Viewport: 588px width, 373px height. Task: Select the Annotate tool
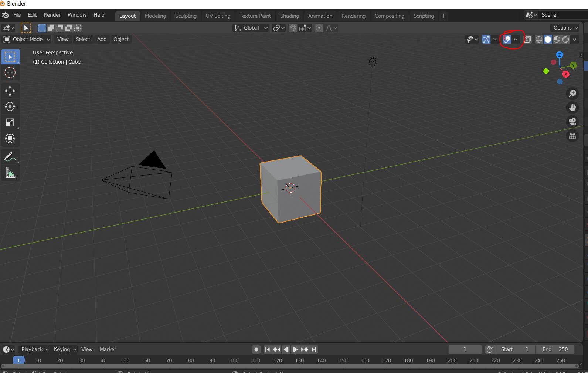click(x=10, y=157)
